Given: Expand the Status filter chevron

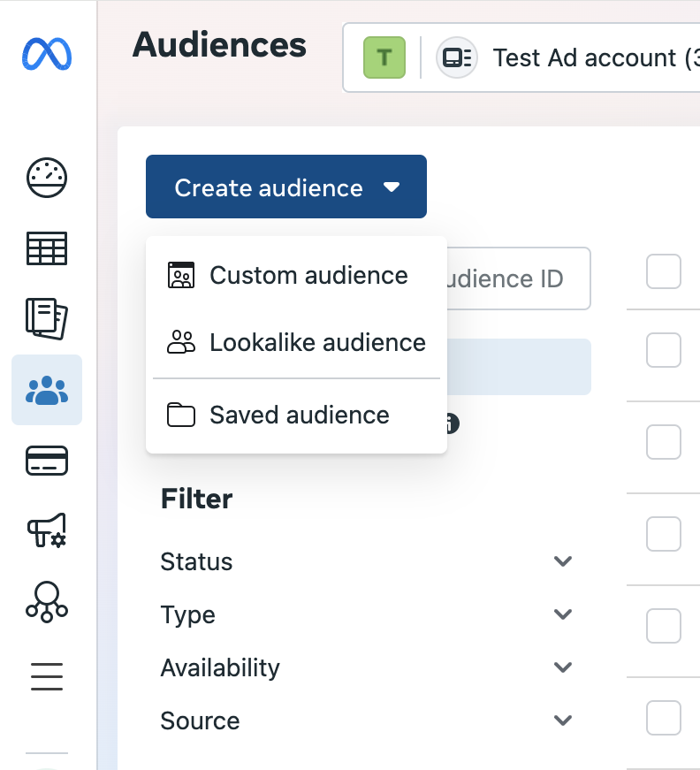Looking at the screenshot, I should click(x=563, y=561).
